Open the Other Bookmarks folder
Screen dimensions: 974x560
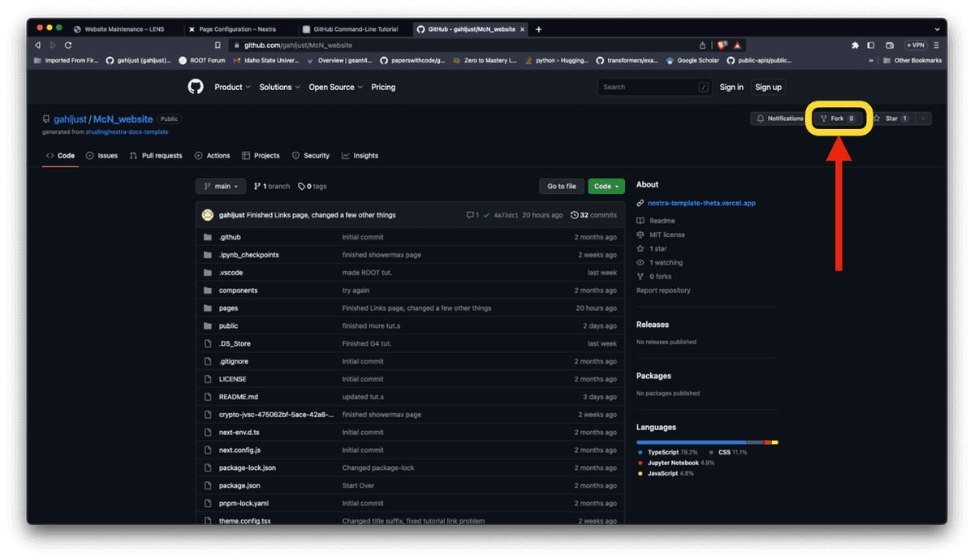pos(912,60)
